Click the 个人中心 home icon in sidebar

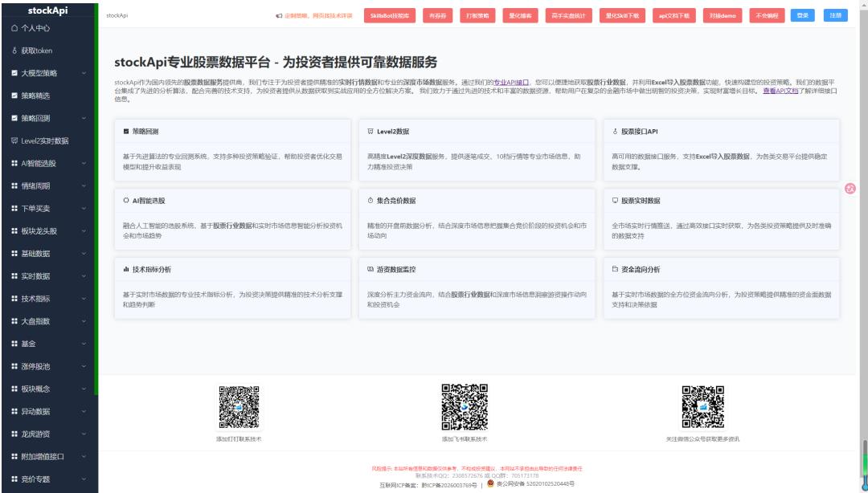[14, 28]
